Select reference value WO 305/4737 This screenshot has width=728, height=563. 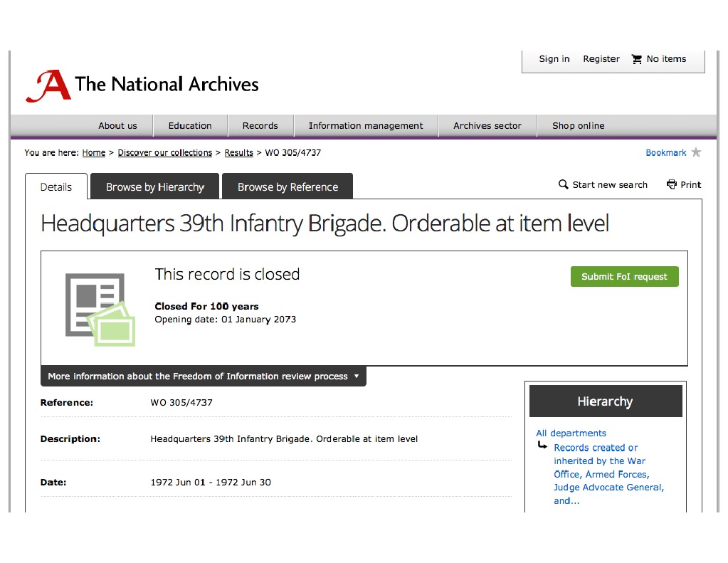[x=181, y=403]
